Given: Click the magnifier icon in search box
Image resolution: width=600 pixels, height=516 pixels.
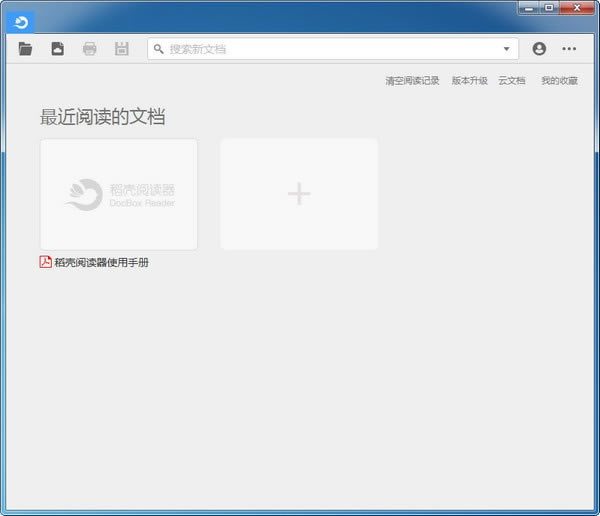Looking at the screenshot, I should click(159, 49).
